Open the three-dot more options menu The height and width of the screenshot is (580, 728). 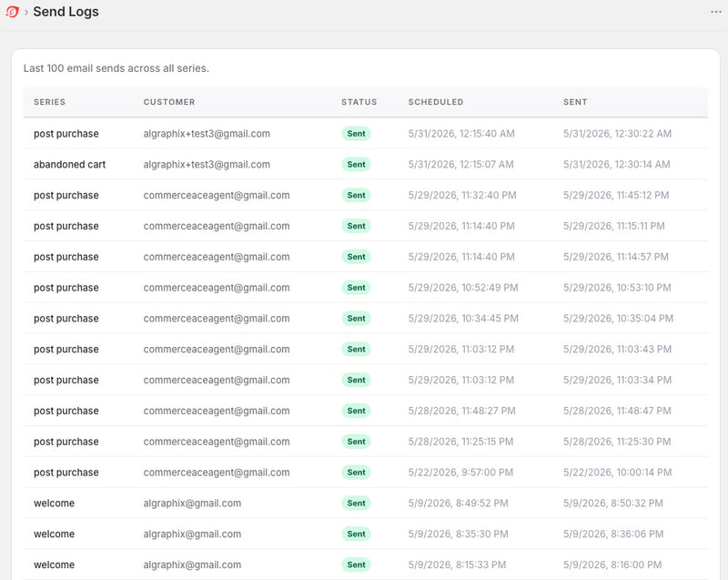point(716,12)
